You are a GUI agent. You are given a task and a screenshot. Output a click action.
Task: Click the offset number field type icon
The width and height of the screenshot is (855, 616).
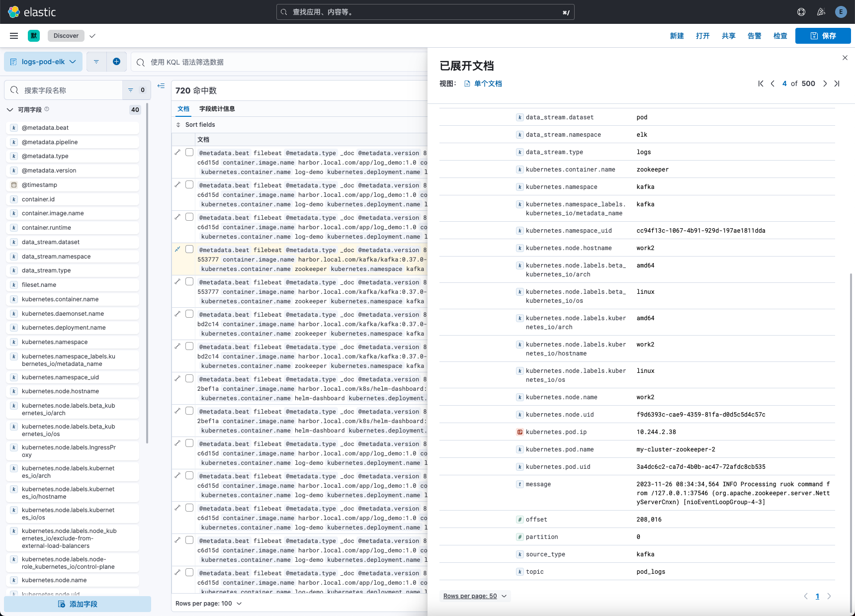(520, 520)
